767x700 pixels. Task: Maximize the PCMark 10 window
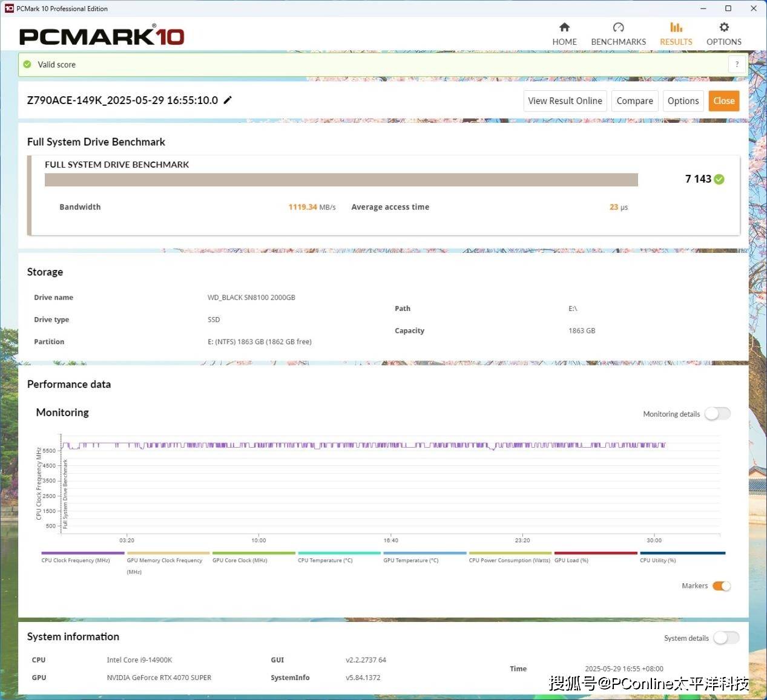click(728, 8)
